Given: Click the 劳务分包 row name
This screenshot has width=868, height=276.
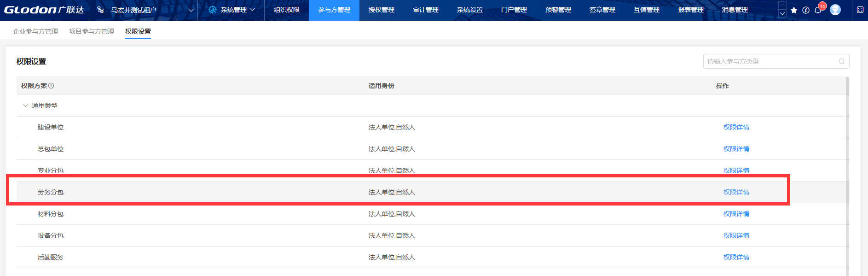Looking at the screenshot, I should pyautogui.click(x=51, y=192).
